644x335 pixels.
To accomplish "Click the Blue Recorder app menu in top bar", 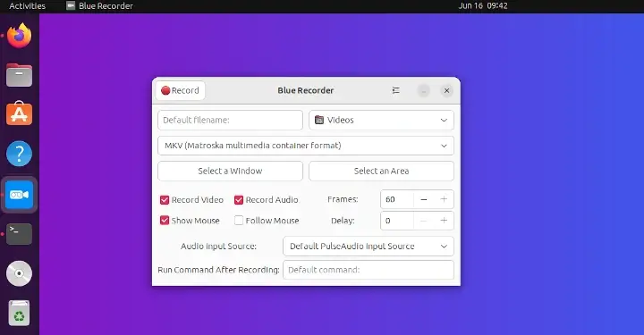I will pyautogui.click(x=100, y=5).
